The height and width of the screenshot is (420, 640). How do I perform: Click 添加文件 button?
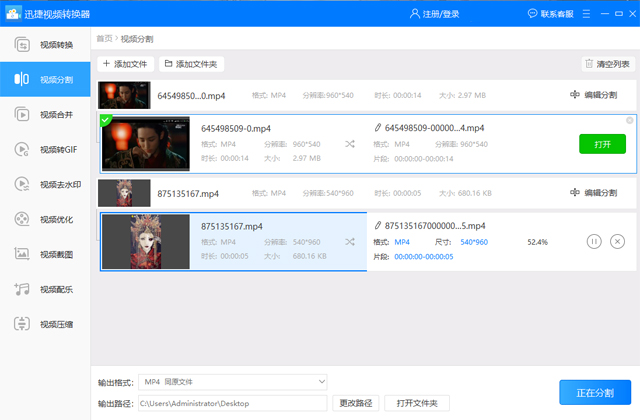125,64
